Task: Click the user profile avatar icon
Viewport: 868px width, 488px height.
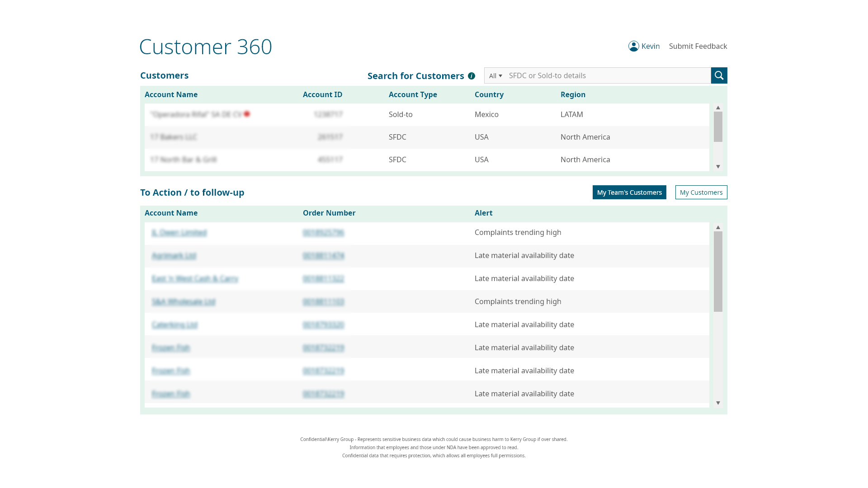Action: tap(633, 46)
